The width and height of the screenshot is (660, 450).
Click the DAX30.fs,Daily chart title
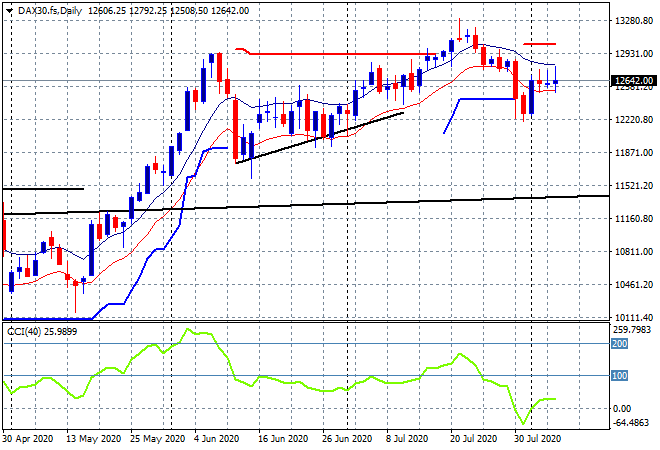click(50, 11)
